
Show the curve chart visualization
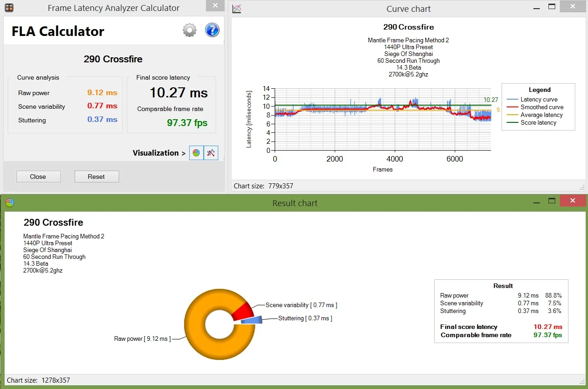211,153
